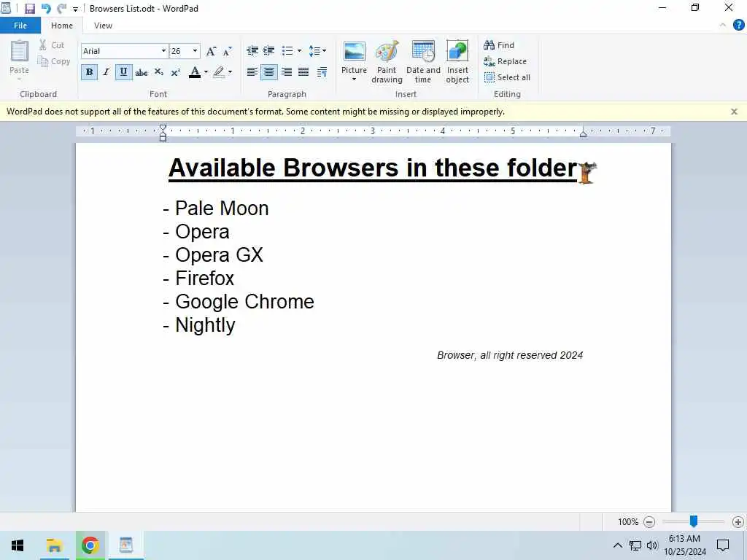Apply the text highlight color
The height and width of the screenshot is (560, 747).
[x=219, y=72]
